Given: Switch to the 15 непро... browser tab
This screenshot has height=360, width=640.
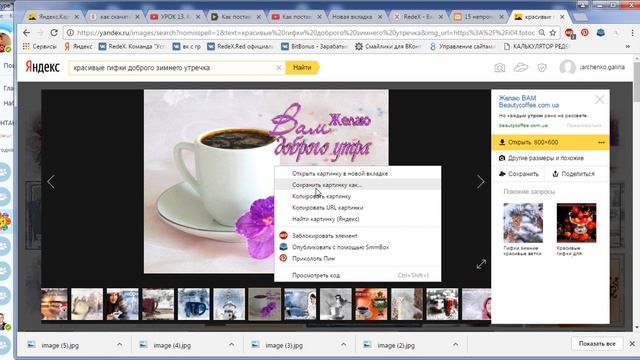Looking at the screenshot, I should point(478,17).
